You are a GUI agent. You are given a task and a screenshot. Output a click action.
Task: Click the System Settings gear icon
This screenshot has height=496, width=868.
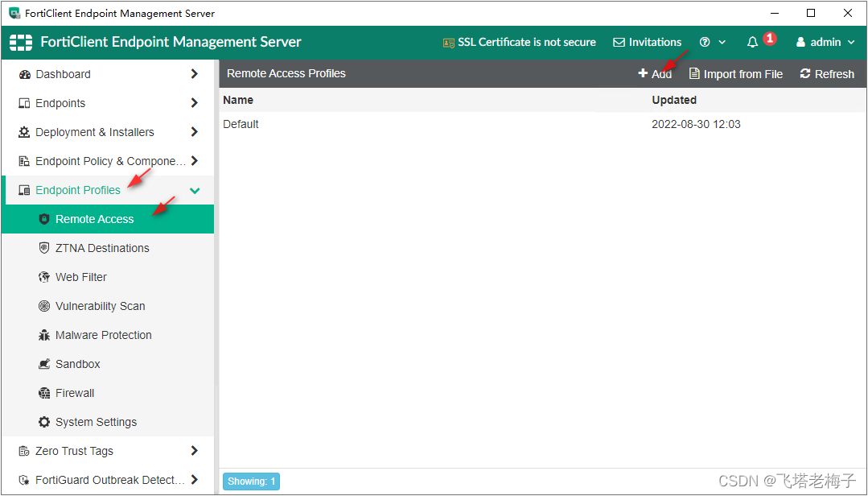point(44,422)
